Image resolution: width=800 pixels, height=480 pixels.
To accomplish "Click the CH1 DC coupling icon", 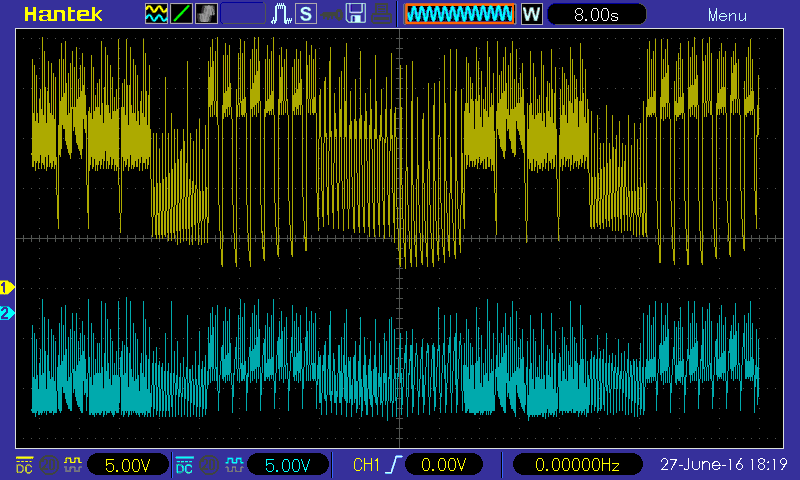I will (x=24, y=464).
